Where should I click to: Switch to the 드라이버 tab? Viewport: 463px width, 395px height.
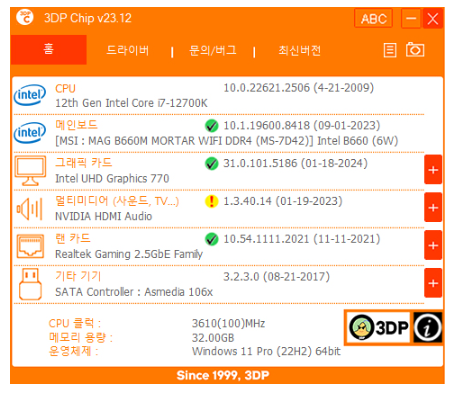click(128, 50)
